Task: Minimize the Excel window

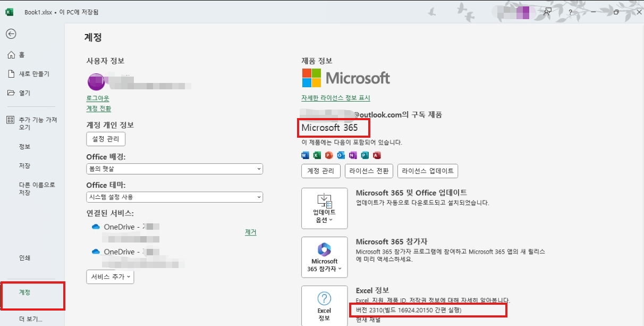Action: point(593,12)
